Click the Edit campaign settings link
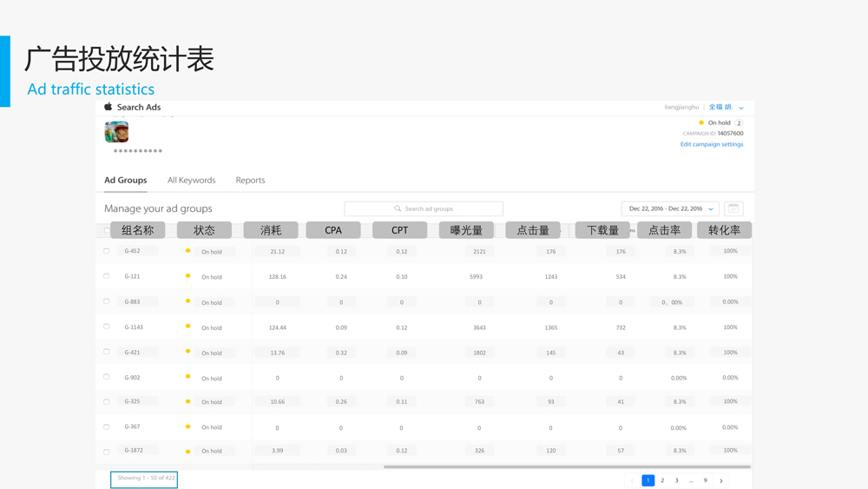The image size is (868, 489). (711, 144)
